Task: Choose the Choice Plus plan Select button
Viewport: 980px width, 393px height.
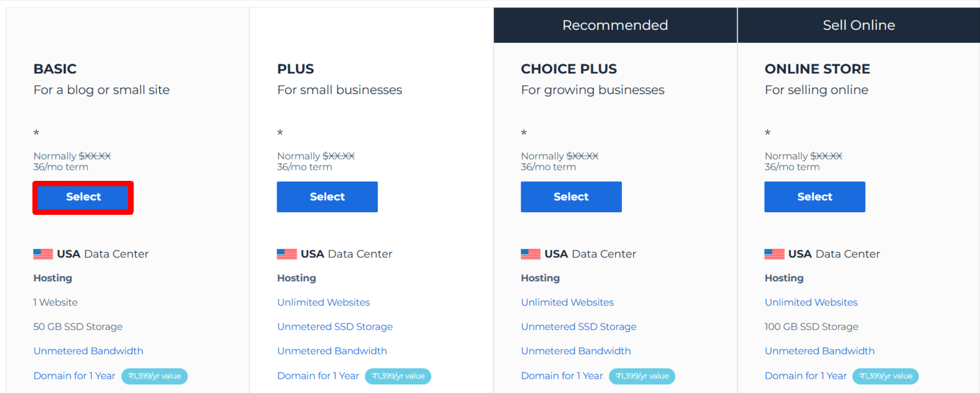Action: pyautogui.click(x=571, y=197)
